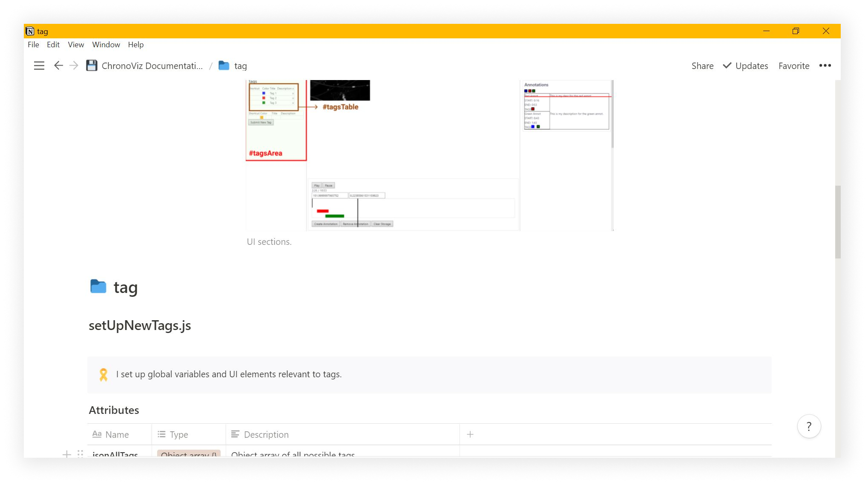Viewport: 868px width, 485px height.
Task: Open the sidebar hamburger menu
Action: (39, 66)
